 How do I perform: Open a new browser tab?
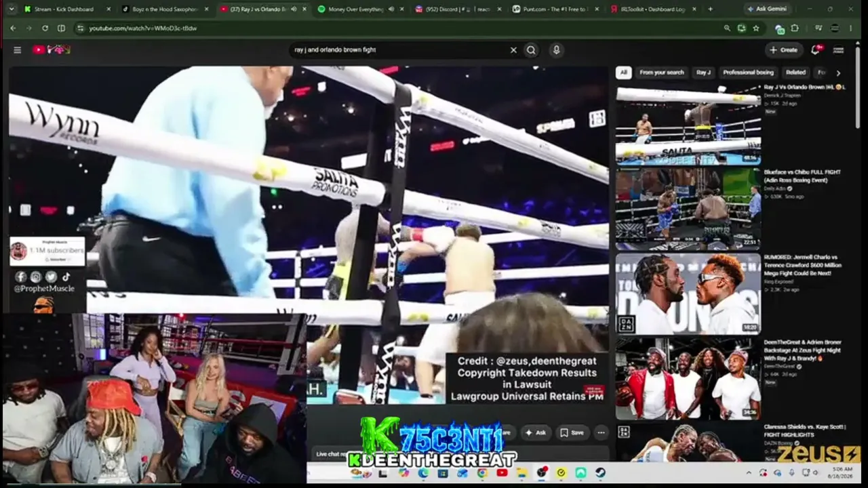coord(710,9)
